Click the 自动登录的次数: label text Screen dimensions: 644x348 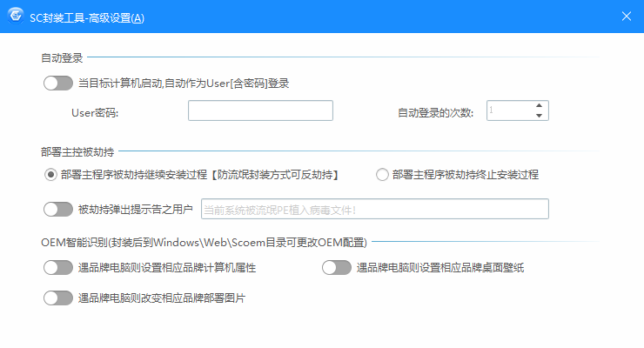pos(435,112)
